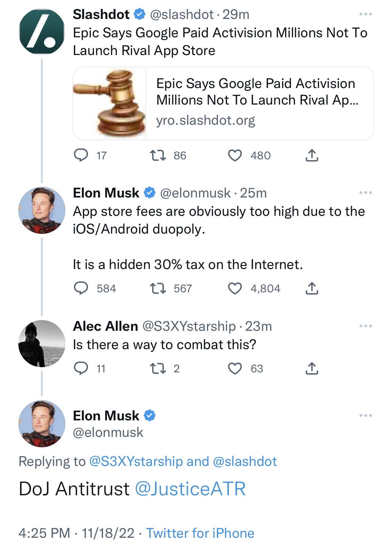Open more options on the Slashdot tweet
The height and width of the screenshot is (550, 392).
coord(365,14)
